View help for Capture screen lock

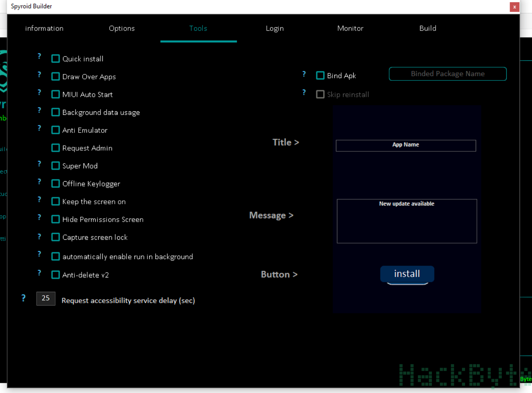point(39,237)
